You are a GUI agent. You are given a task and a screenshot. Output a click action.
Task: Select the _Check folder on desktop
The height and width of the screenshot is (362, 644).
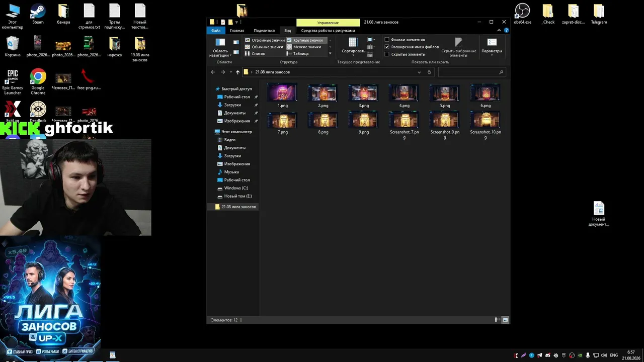pyautogui.click(x=548, y=14)
